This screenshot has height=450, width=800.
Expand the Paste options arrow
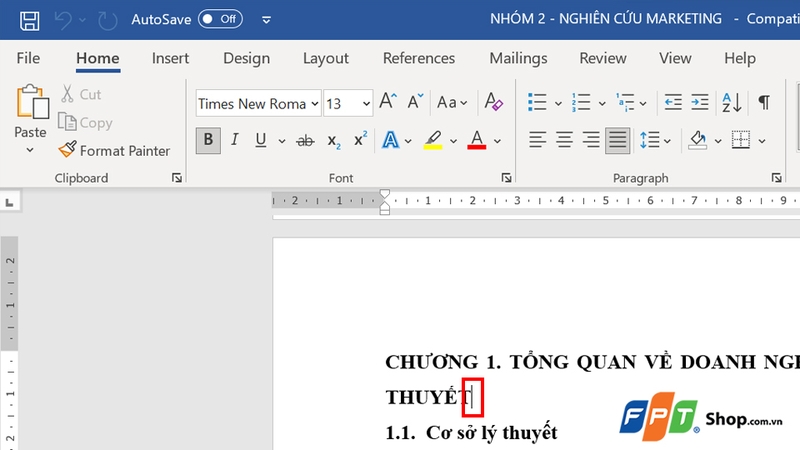click(30, 150)
